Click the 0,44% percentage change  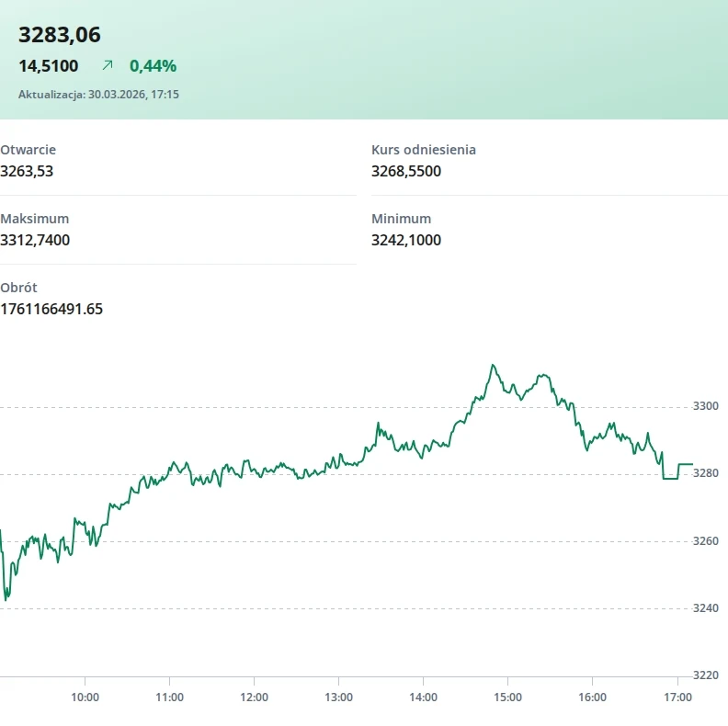pos(153,65)
